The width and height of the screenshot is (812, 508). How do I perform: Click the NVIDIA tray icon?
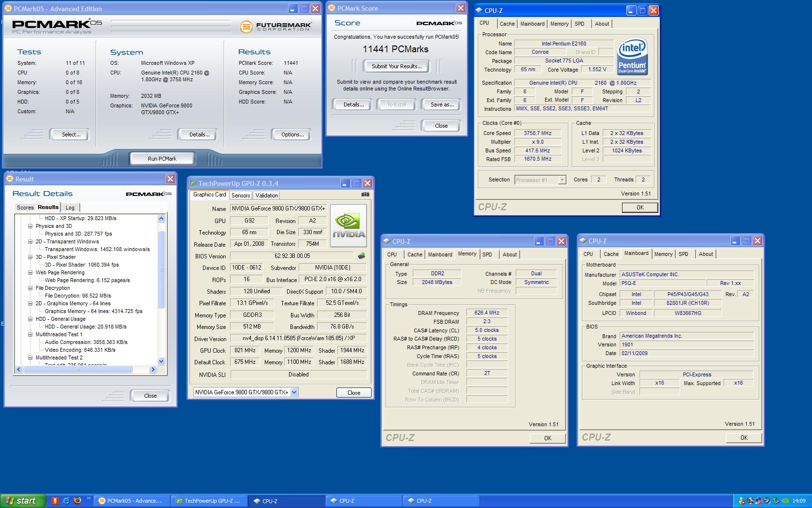[784, 501]
